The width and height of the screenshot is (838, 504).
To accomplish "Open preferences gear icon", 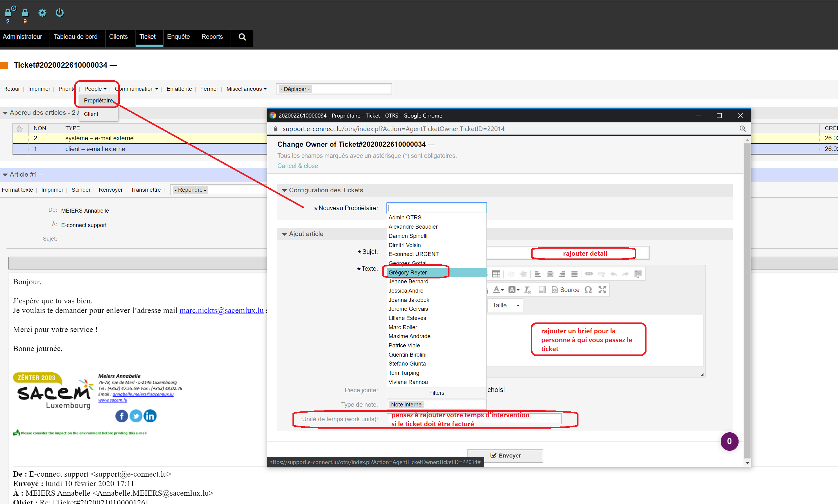I will 42,13.
